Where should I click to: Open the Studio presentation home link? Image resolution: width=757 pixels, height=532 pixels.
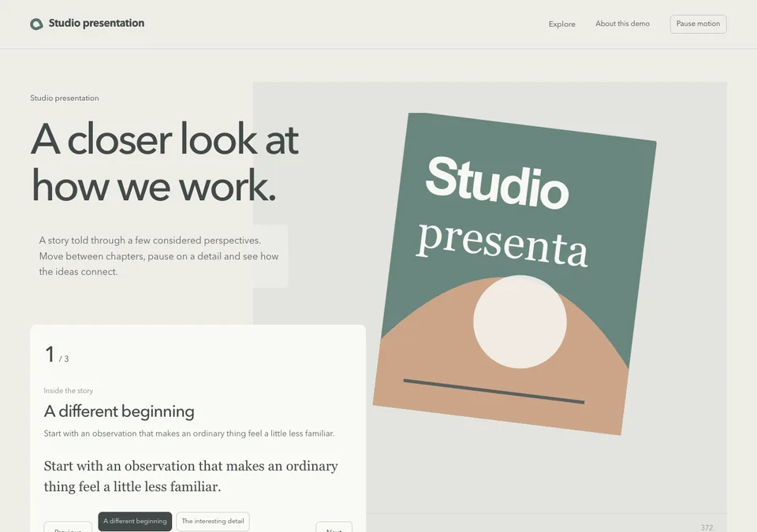[87, 23]
